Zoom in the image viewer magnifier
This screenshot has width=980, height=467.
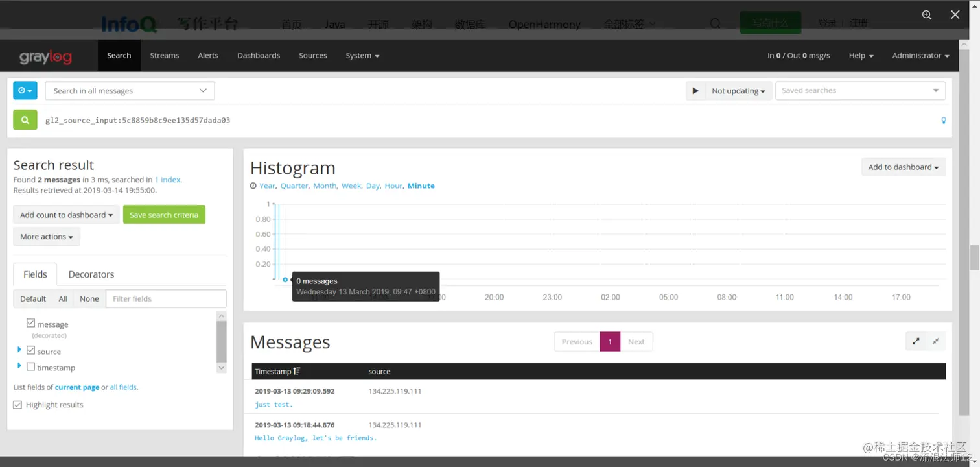tap(927, 15)
